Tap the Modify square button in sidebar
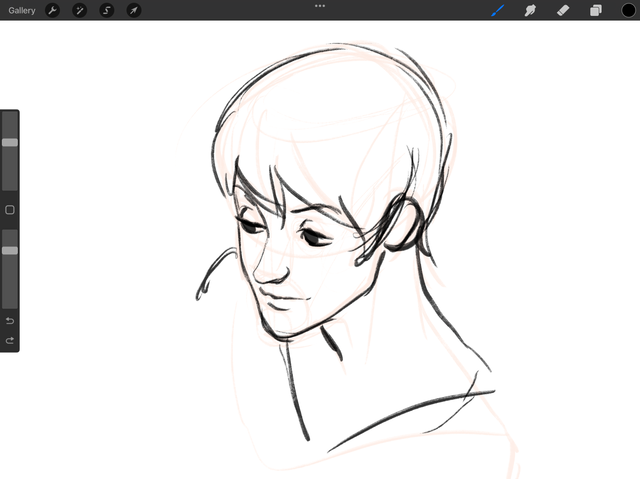 10,210
